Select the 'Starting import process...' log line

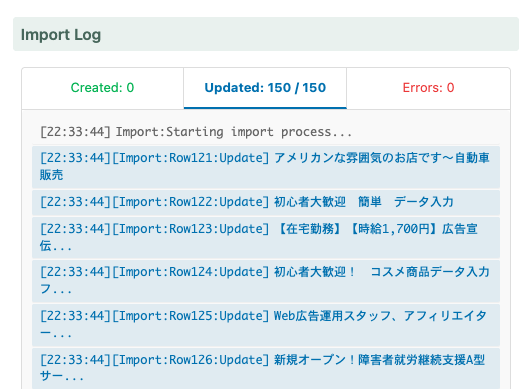tap(266, 132)
